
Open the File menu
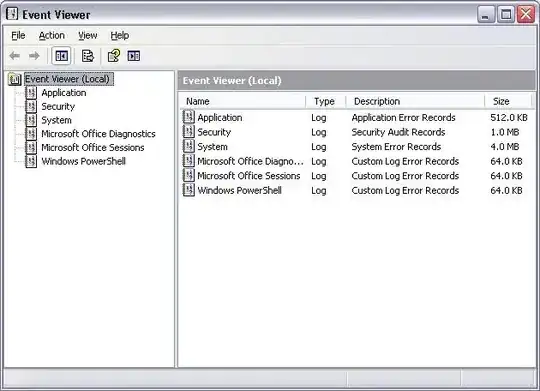(x=18, y=35)
